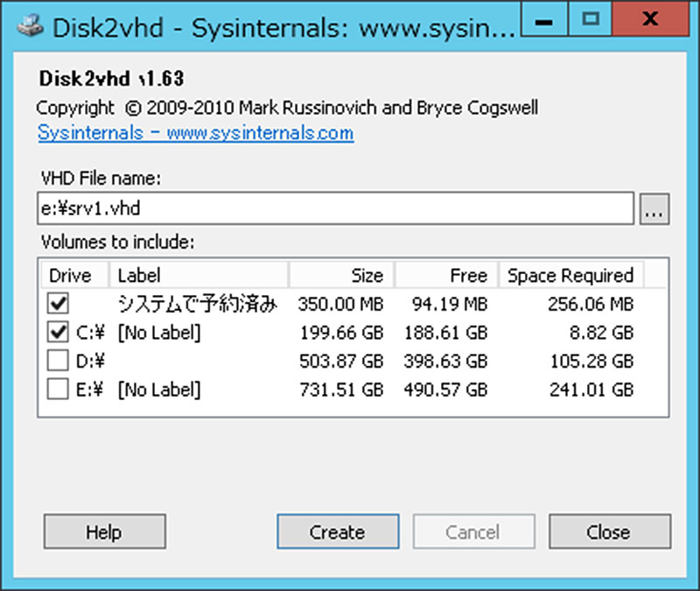Uncheck the C:\ drive checkbox

click(x=59, y=333)
